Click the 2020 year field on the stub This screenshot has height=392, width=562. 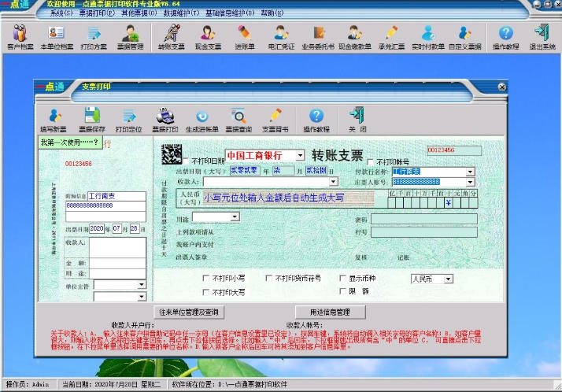96,228
